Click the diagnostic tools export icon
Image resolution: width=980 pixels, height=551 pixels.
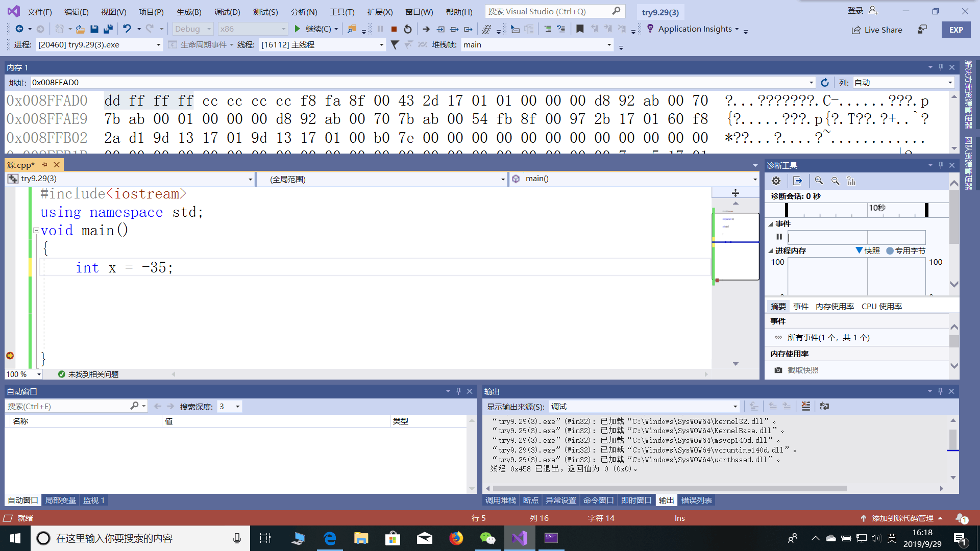click(797, 181)
